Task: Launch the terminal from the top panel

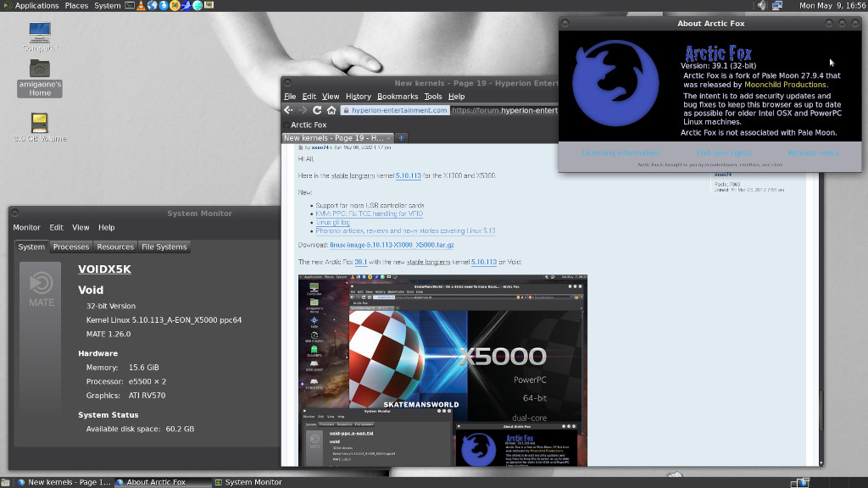Action: point(130,6)
